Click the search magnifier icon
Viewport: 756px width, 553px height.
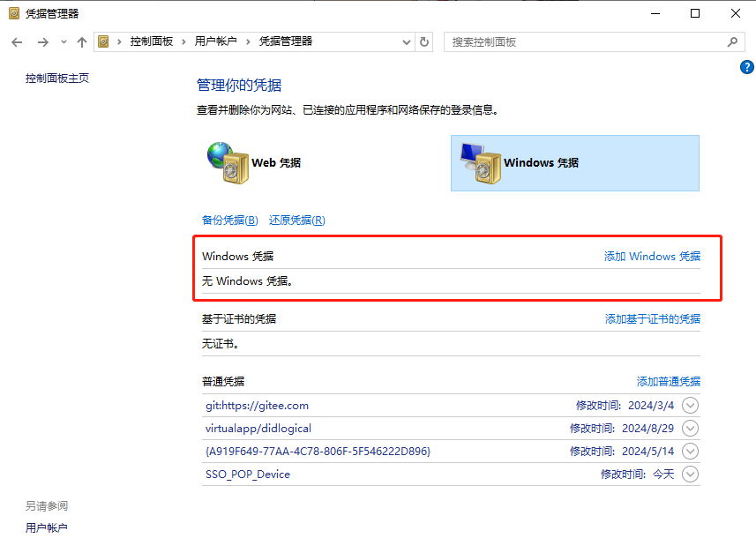732,41
